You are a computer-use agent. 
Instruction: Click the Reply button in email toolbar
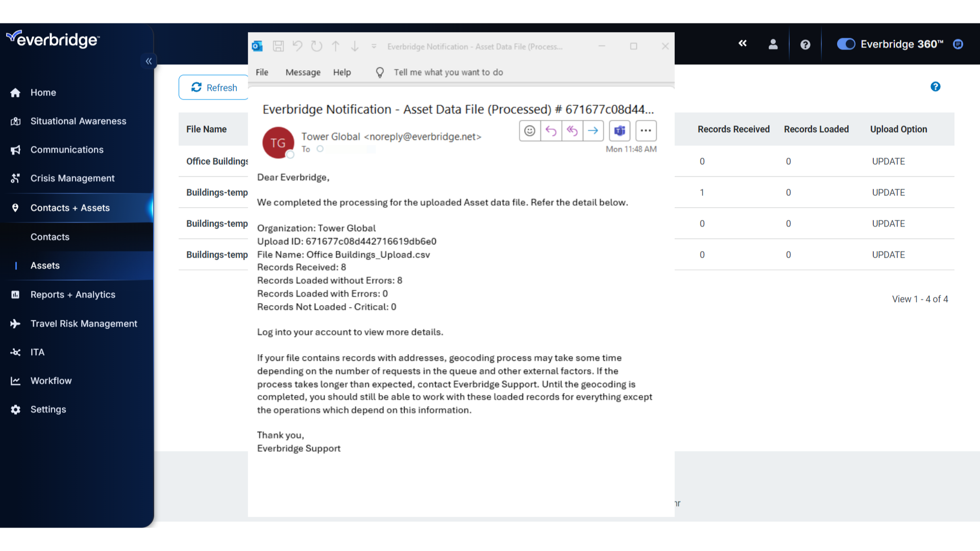click(551, 131)
